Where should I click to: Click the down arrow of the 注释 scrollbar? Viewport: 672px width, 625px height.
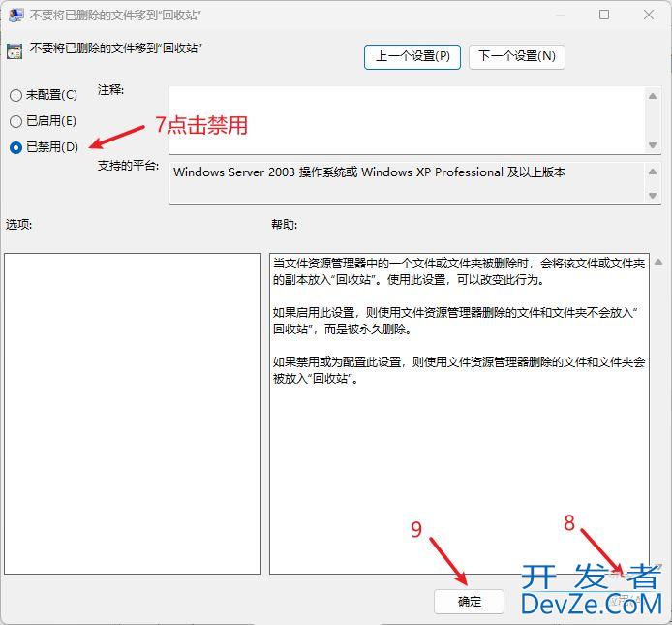click(x=653, y=145)
